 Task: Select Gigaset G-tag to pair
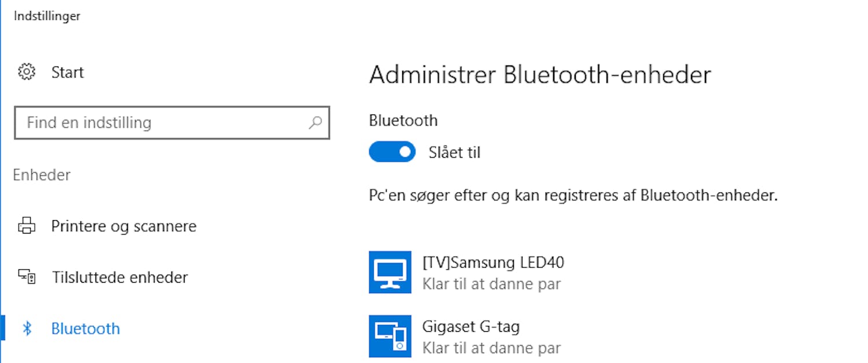pos(469,326)
